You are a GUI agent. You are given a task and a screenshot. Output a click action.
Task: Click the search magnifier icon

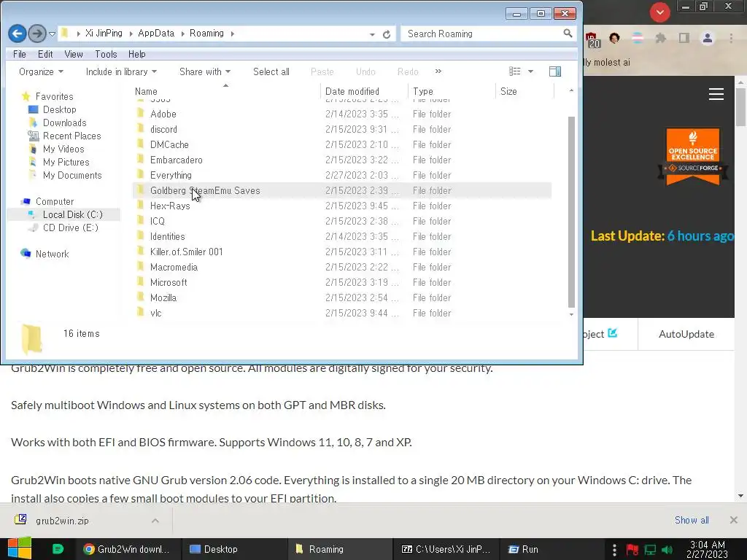coord(568,34)
